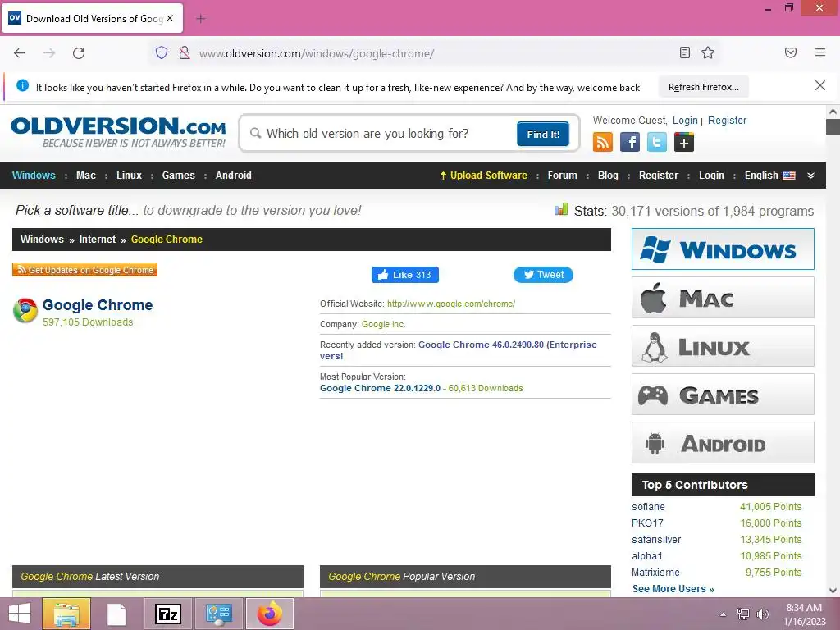Open the Twitter social icon
The image size is (840, 630).
pyautogui.click(x=657, y=142)
